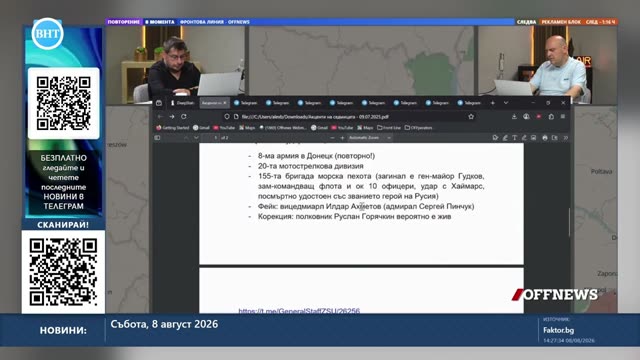Click the browser reload button
Screen dimensions: 640x360
pos(184,117)
